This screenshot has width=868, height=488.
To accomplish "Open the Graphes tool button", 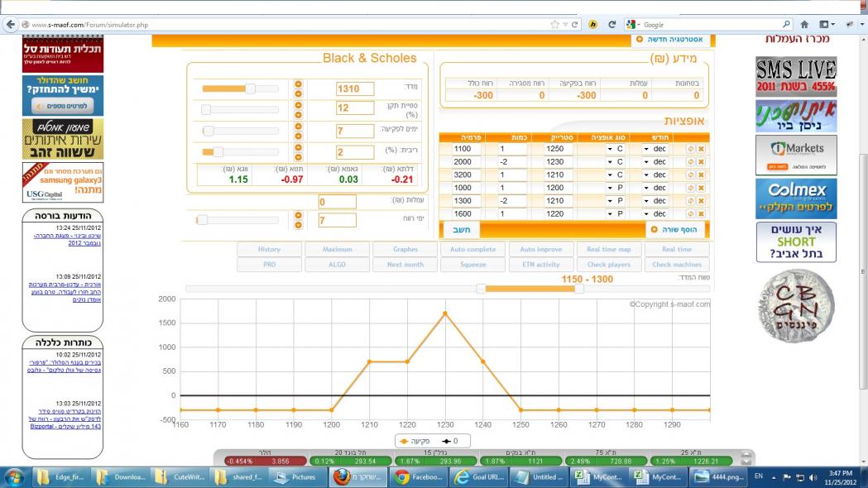I will [x=404, y=249].
